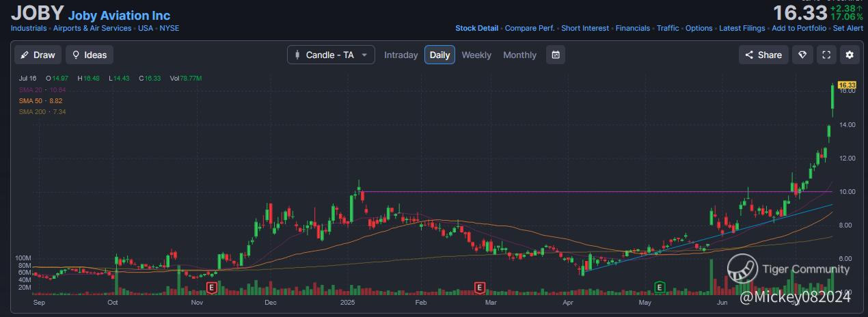Switch to Monthly timeframe
Image resolution: width=868 pixels, height=317 pixels.
[x=519, y=55]
